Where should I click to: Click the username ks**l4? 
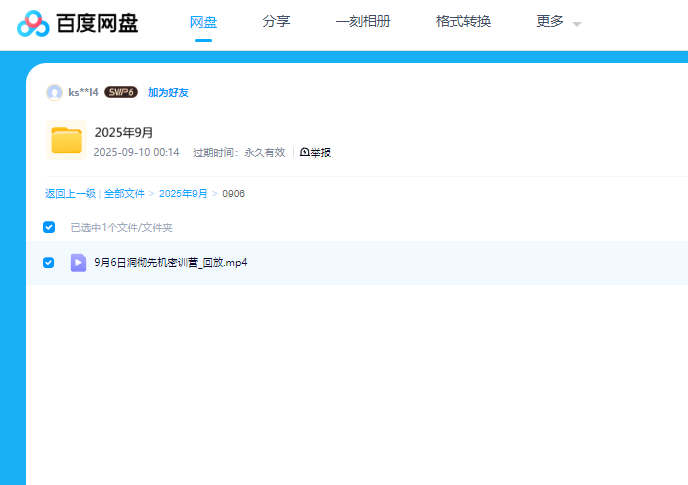pos(83,92)
